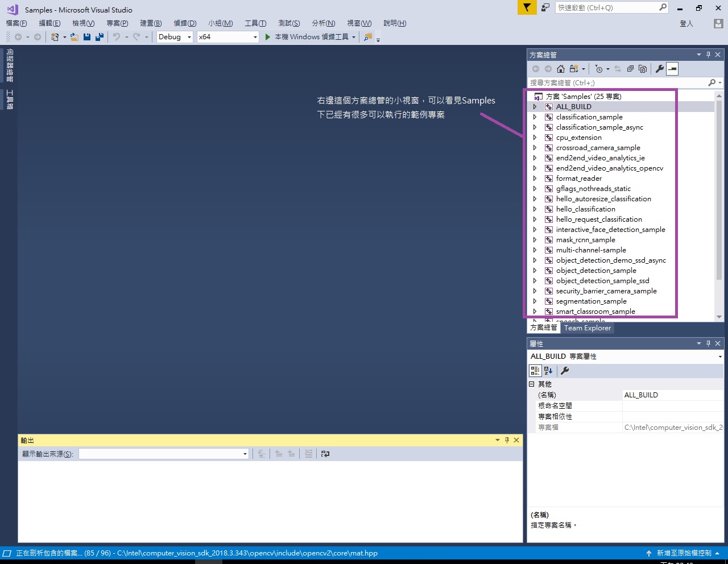Click the Solution Explorer vertical scrollbar
728x564 pixels.
(719, 206)
